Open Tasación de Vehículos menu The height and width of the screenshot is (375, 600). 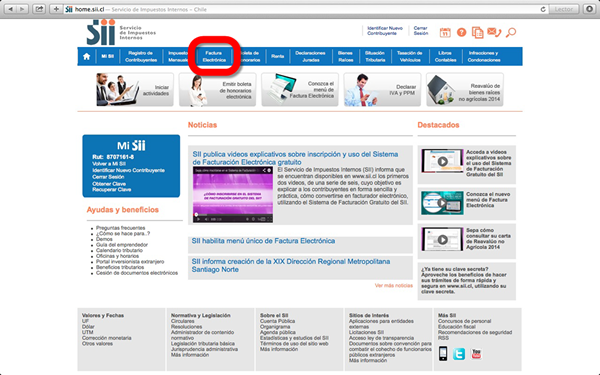[409, 56]
